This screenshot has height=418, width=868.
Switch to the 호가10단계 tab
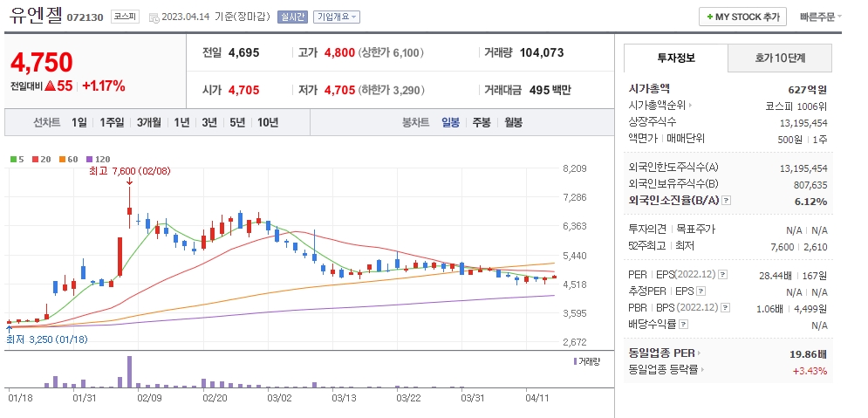(x=780, y=58)
